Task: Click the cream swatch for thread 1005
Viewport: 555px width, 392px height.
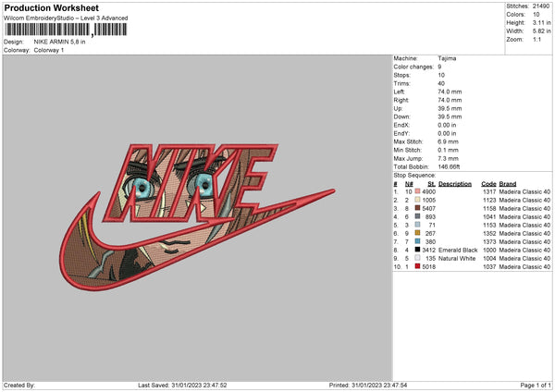Action: 417,200
